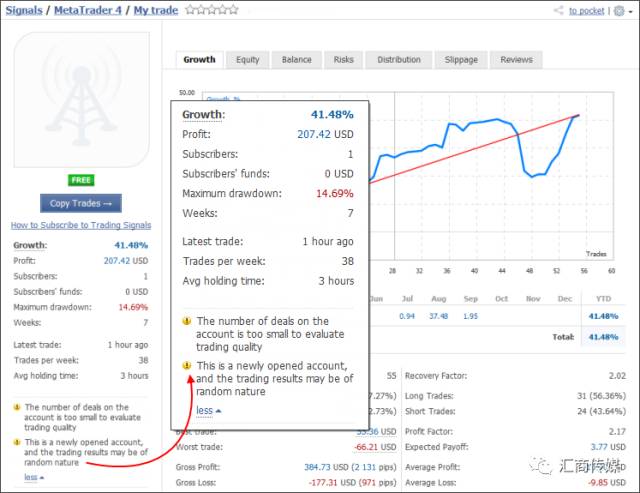640x493 pixels.
Task: Click the green FREE badge
Action: click(x=81, y=180)
